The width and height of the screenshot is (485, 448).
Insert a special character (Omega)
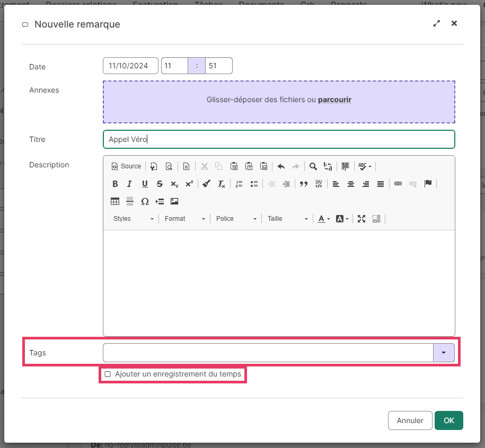(x=145, y=201)
